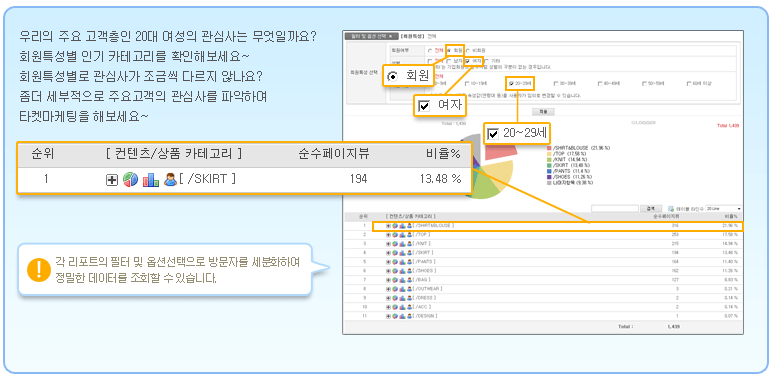Expand the /SHIRT&BLOUSE table row

click(x=388, y=226)
